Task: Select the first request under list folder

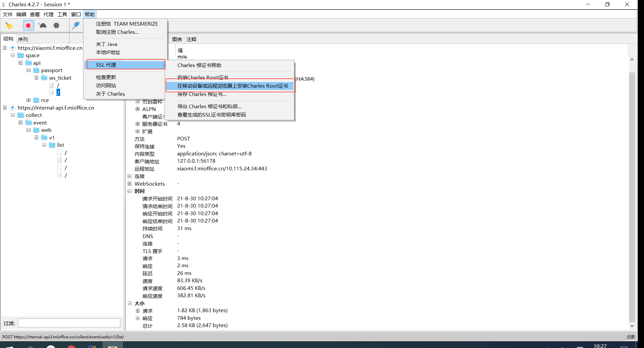Action: click(x=62, y=152)
